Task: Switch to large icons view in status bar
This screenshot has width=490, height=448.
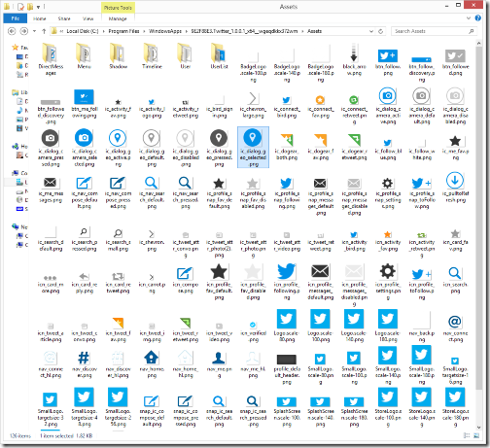Action: pyautogui.click(x=476, y=435)
